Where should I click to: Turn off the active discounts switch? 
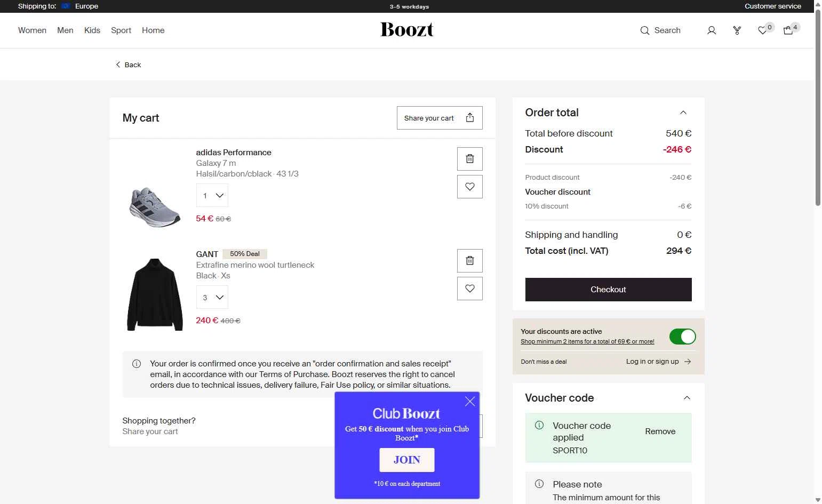pyautogui.click(x=682, y=337)
